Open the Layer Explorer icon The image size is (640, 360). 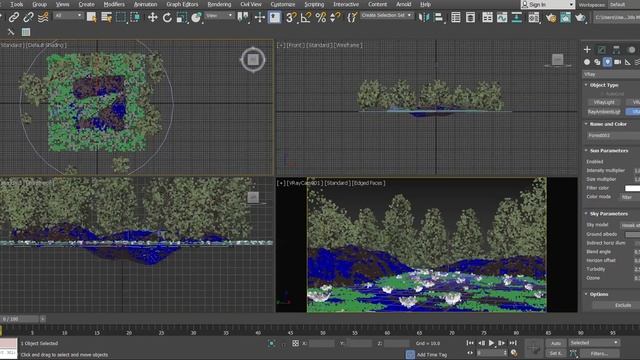tap(470, 18)
